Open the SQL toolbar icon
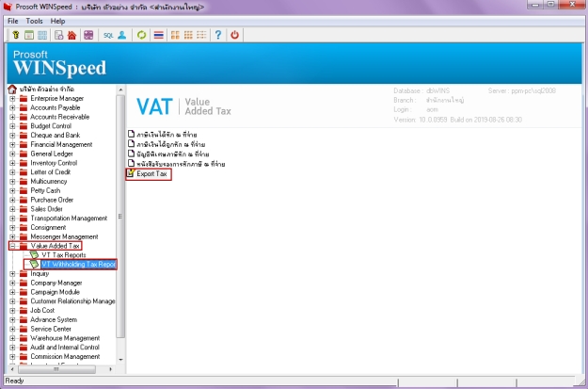588x389 pixels. pos(108,35)
